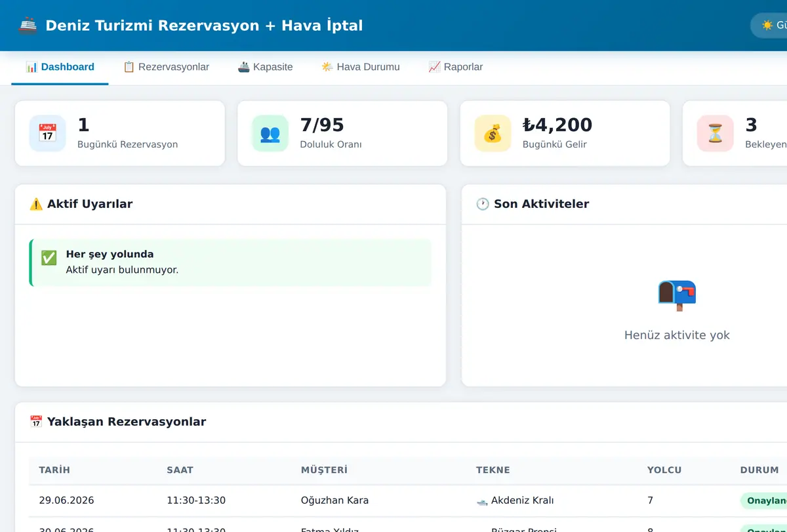Click the "Henüz aktivite yok" text
The width and height of the screenshot is (787, 532).
(677, 335)
